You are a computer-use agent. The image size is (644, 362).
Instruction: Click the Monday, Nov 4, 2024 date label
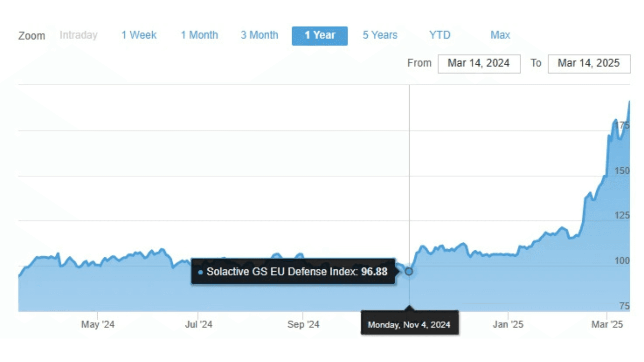410,322
